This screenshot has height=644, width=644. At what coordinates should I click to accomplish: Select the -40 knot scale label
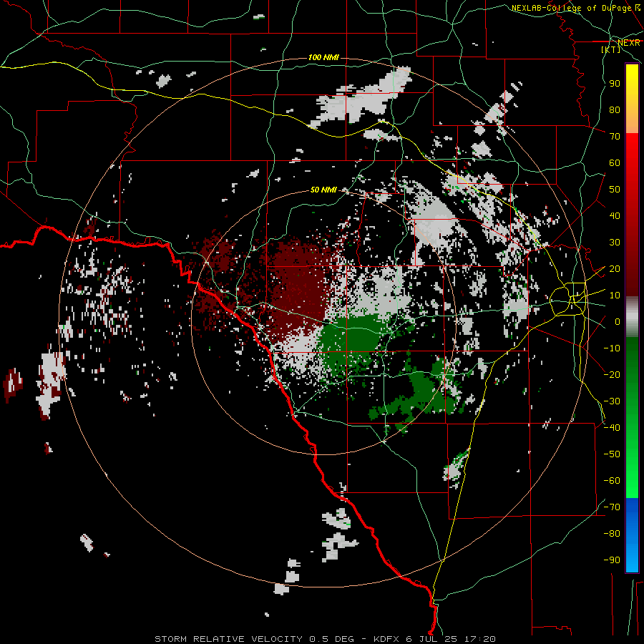coord(612,428)
